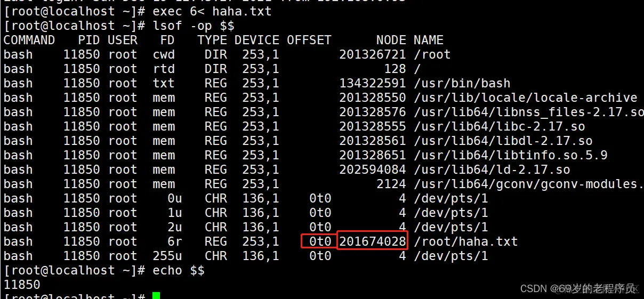Click the 0t0 offset in the 6r row
Screen dimensions: 644x299
pos(320,241)
